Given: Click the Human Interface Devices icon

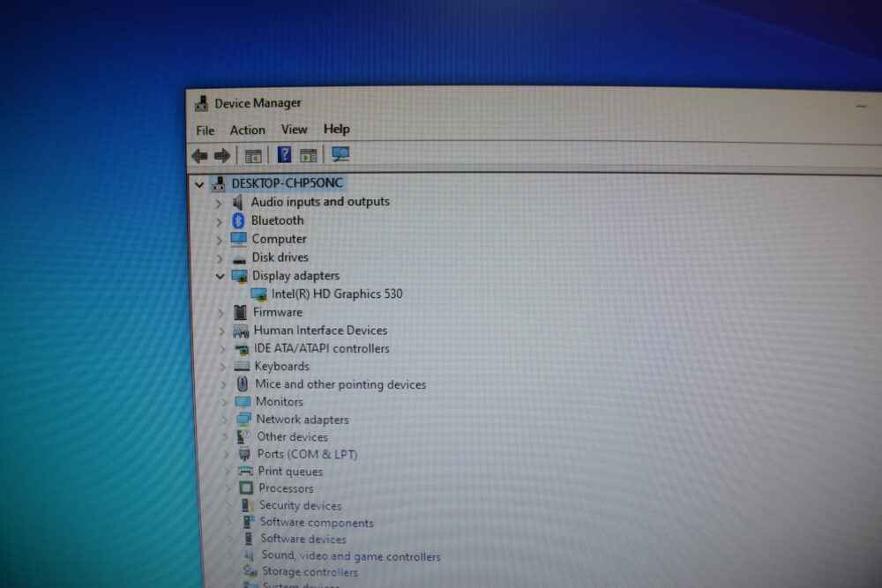Looking at the screenshot, I should 241,331.
